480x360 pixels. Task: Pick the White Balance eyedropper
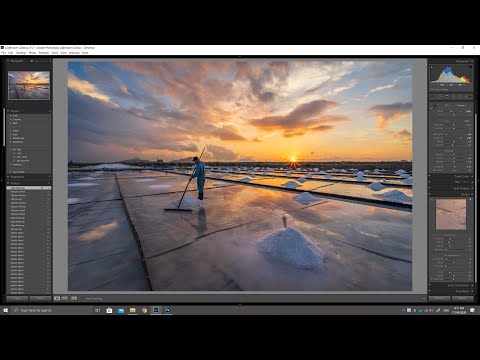tap(433, 107)
